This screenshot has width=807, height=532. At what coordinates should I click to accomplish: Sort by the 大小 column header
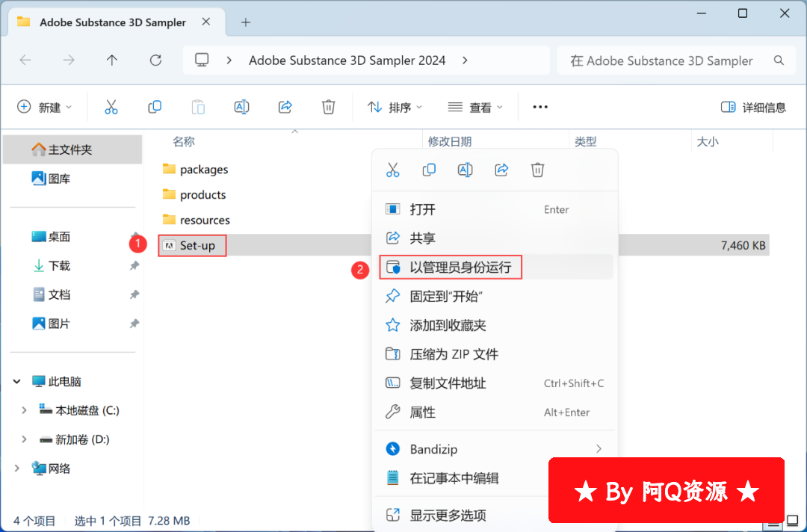tap(708, 141)
